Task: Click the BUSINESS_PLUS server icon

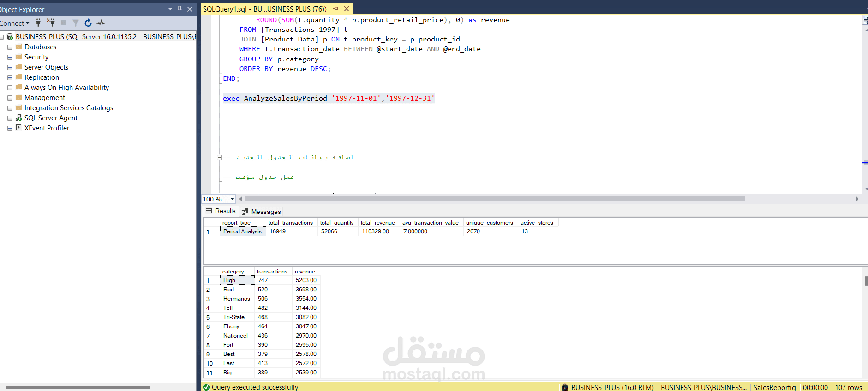Action: pyautogui.click(x=10, y=36)
